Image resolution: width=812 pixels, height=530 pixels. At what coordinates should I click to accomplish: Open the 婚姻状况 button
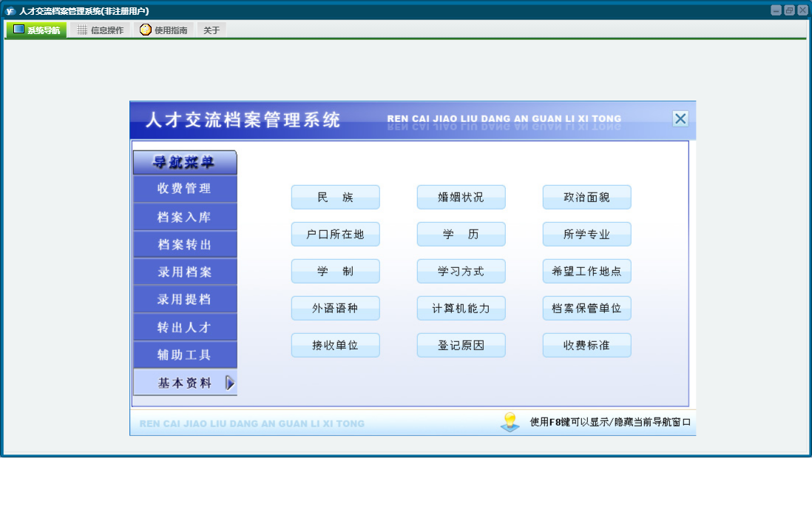tap(461, 197)
